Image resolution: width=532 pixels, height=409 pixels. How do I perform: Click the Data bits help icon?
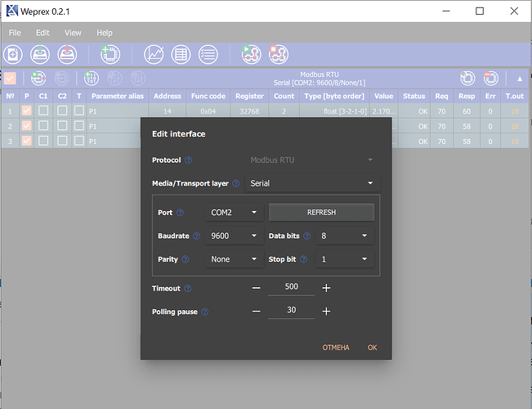click(306, 236)
